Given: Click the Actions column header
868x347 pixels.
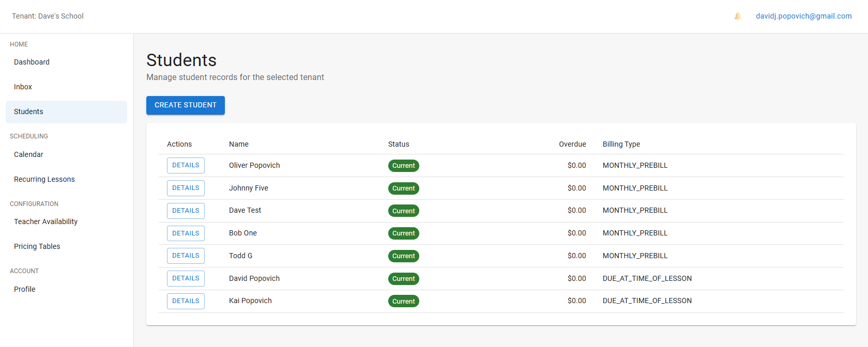Looking at the screenshot, I should pos(179,144).
